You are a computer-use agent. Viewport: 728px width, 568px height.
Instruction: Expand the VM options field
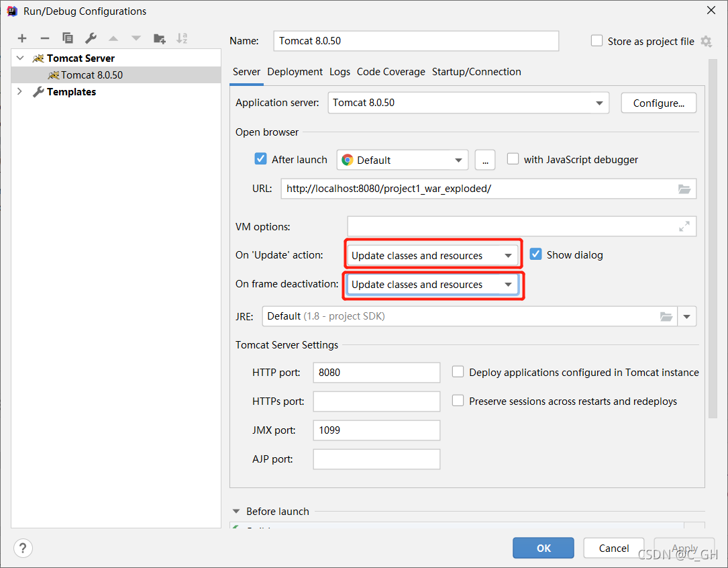click(x=684, y=227)
